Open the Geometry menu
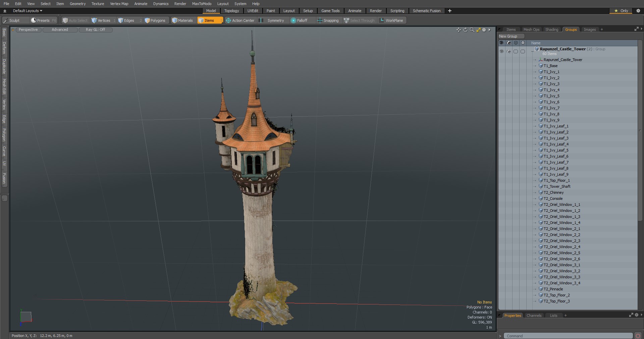The image size is (644, 339). [77, 4]
